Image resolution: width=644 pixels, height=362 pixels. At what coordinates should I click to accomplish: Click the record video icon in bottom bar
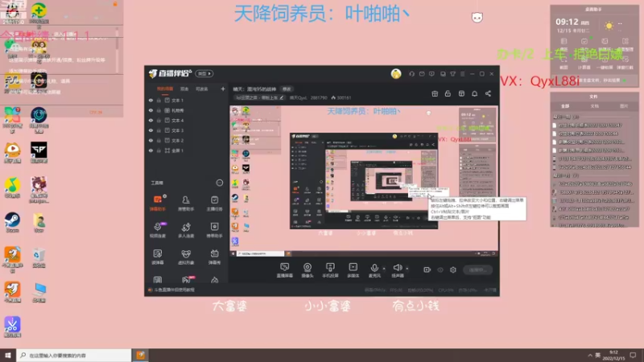427,269
